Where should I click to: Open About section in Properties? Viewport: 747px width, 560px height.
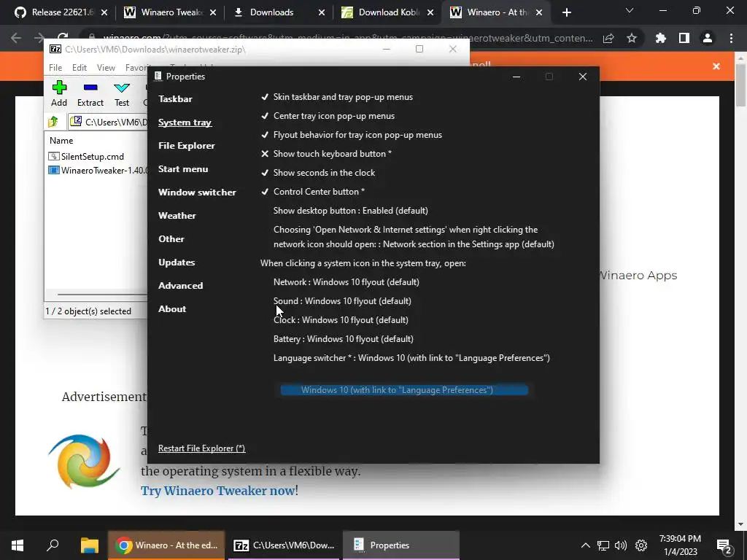(x=172, y=309)
